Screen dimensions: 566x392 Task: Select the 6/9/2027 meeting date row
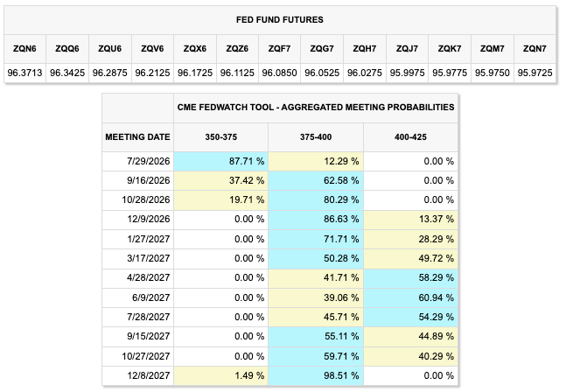(280, 297)
